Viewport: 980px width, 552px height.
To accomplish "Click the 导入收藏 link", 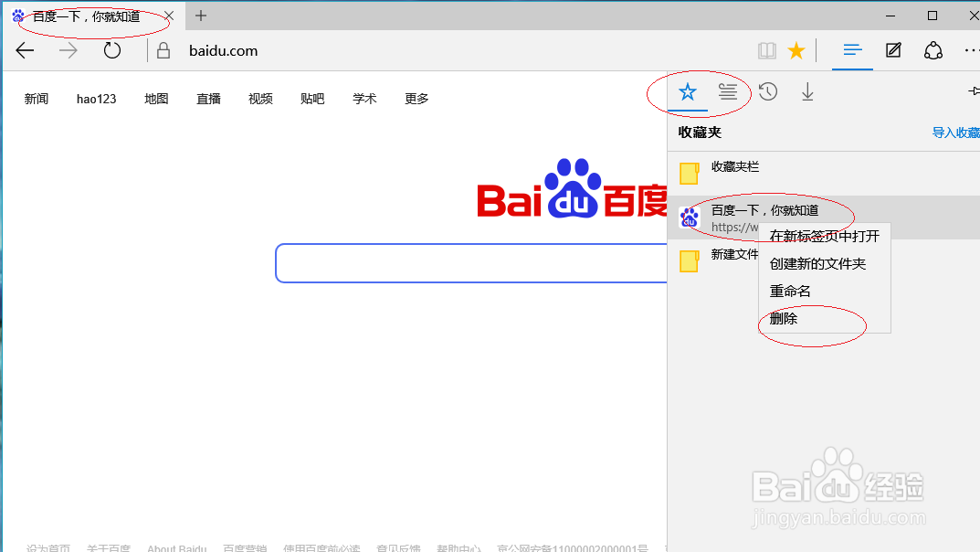I will point(955,133).
